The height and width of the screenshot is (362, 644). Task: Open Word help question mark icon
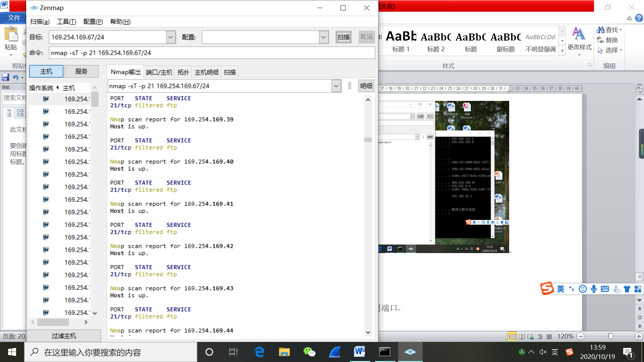point(639,18)
